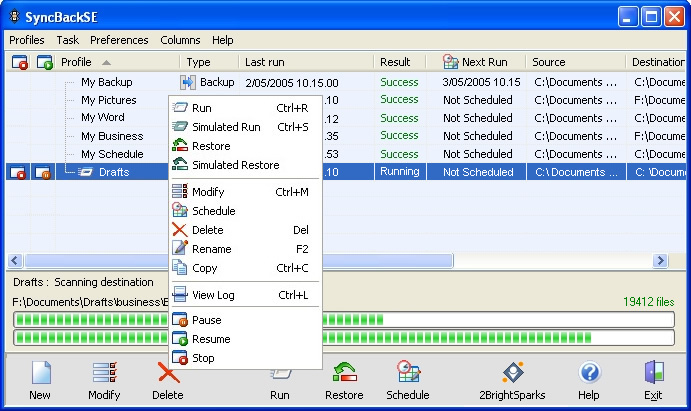Select Rename in the context menu

(245, 249)
